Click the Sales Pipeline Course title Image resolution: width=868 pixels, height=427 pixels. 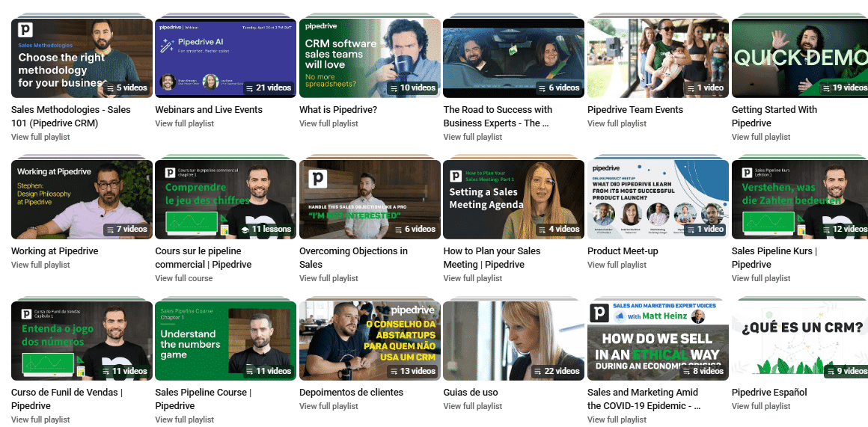(x=204, y=399)
